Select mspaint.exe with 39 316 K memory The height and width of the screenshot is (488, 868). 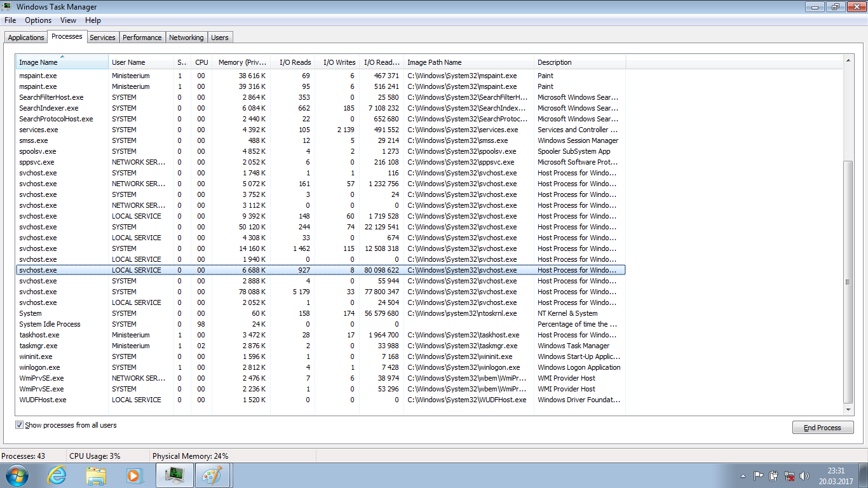pos(321,86)
